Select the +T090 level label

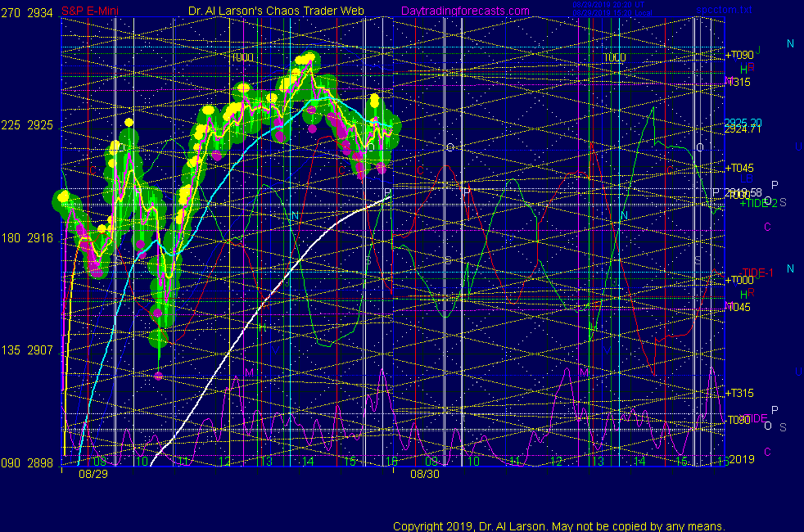point(739,55)
